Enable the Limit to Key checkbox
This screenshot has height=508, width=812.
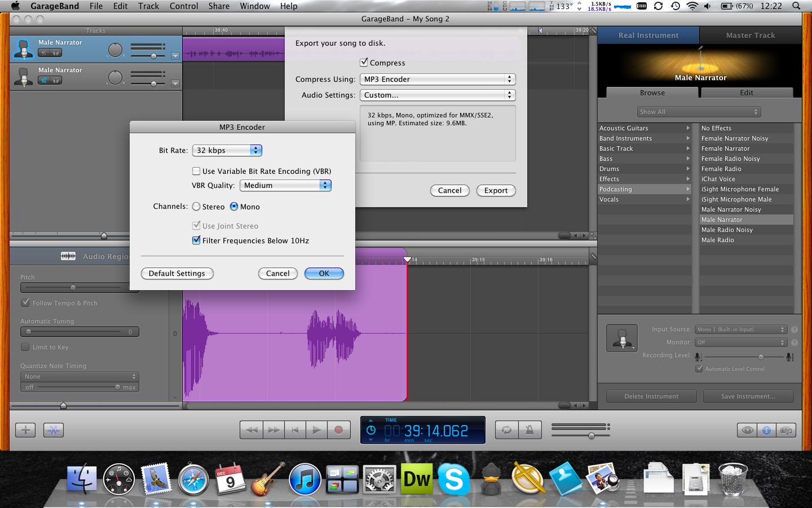pyautogui.click(x=25, y=347)
